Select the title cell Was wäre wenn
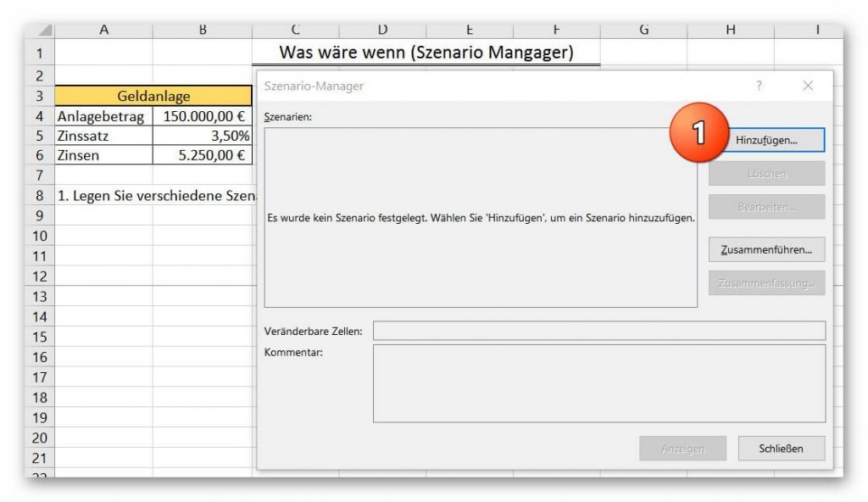This screenshot has width=868, height=502. pos(426,52)
